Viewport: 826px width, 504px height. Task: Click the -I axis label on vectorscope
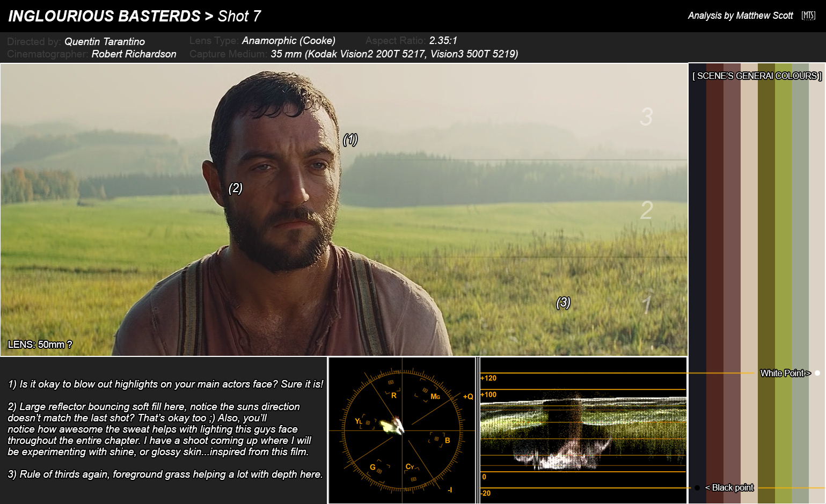coord(450,490)
